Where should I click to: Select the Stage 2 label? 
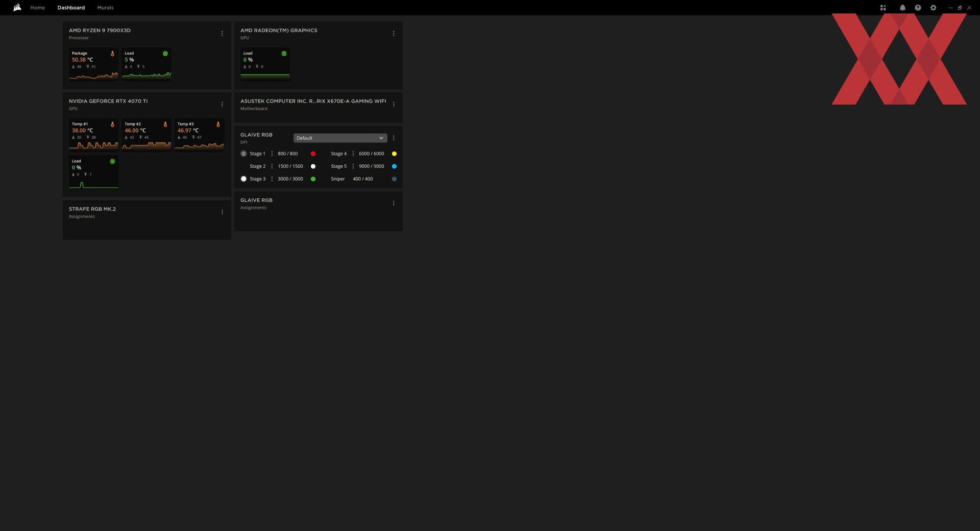[x=257, y=166]
